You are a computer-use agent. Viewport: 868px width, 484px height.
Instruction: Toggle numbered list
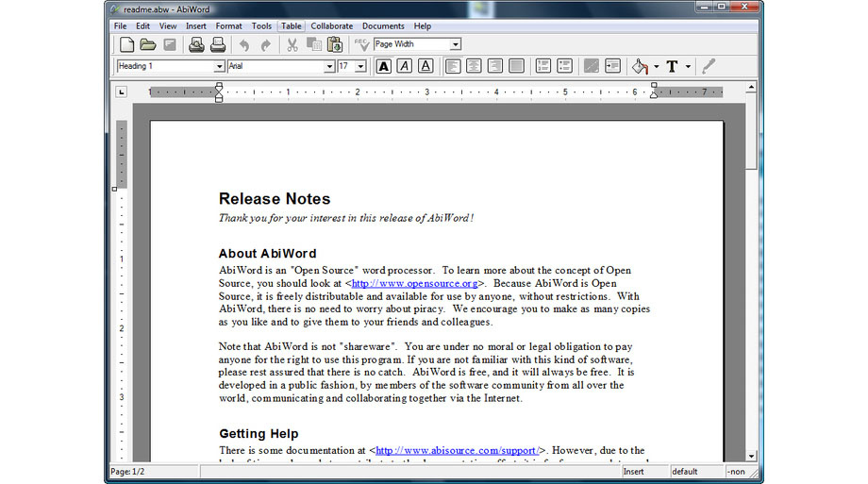543,66
